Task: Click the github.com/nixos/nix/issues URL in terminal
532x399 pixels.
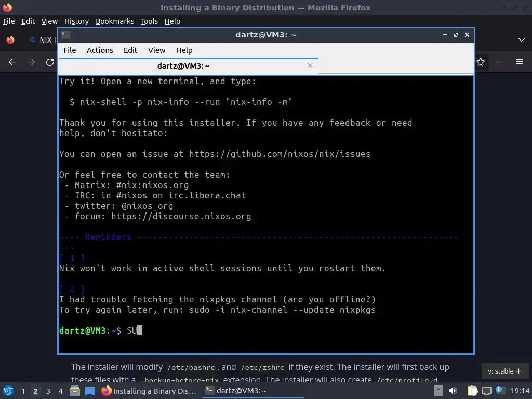Action: click(x=280, y=154)
